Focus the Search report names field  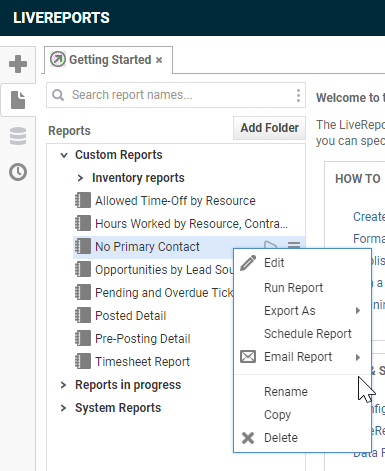[x=176, y=95]
